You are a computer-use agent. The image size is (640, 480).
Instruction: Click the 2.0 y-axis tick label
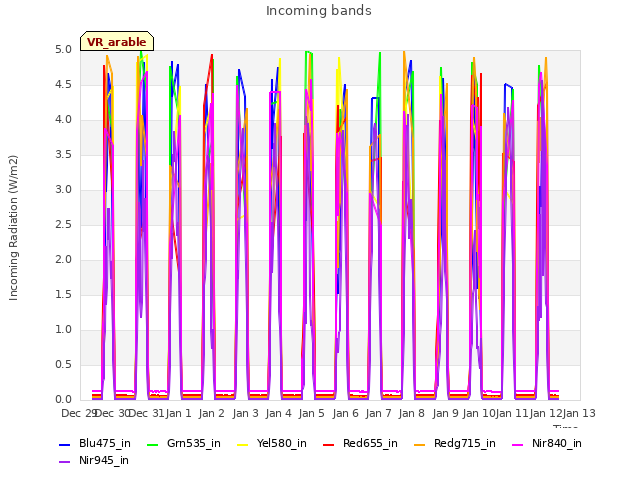pos(63,260)
